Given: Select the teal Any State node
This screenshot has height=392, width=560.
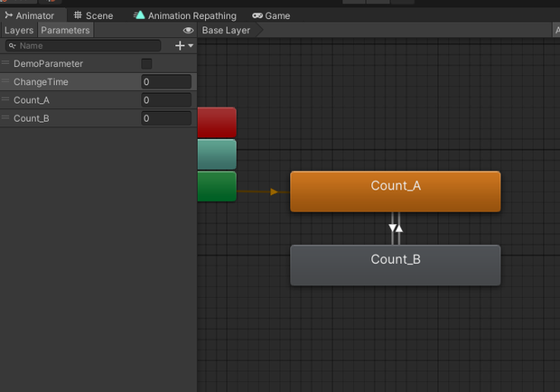Looking at the screenshot, I should click(217, 154).
